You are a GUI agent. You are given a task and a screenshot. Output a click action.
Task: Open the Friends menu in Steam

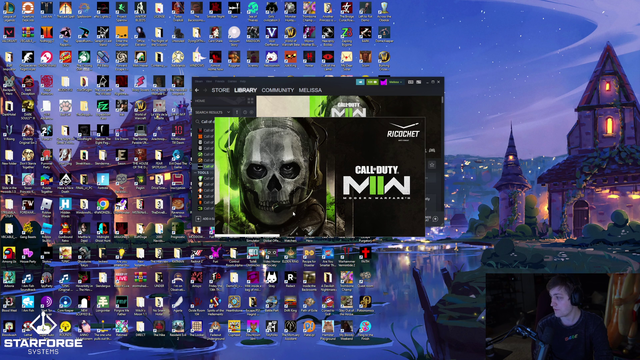point(220,81)
